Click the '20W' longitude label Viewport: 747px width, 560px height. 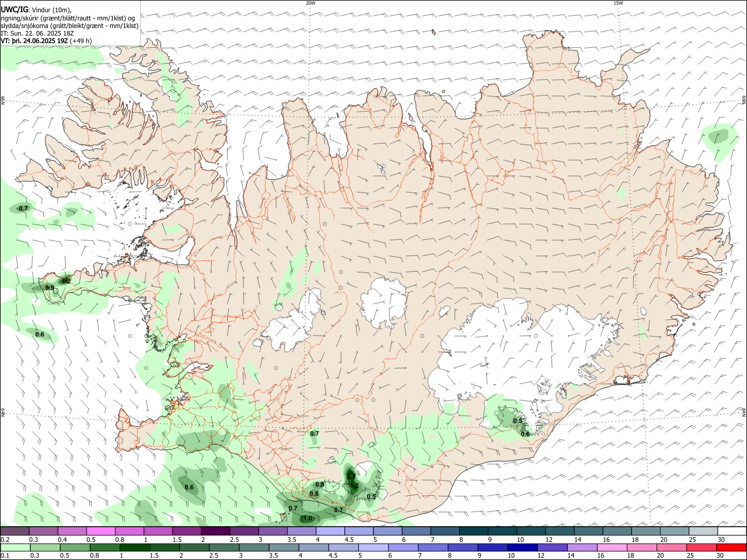click(310, 3)
